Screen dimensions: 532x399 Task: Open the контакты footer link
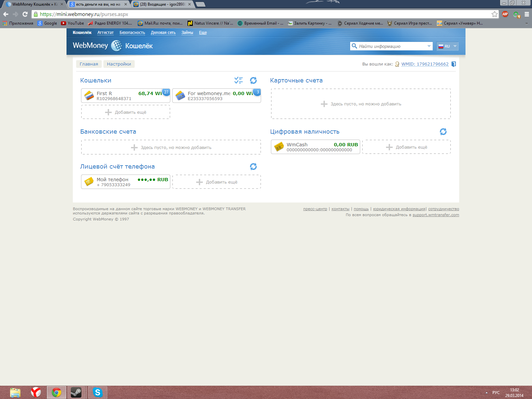(340, 209)
